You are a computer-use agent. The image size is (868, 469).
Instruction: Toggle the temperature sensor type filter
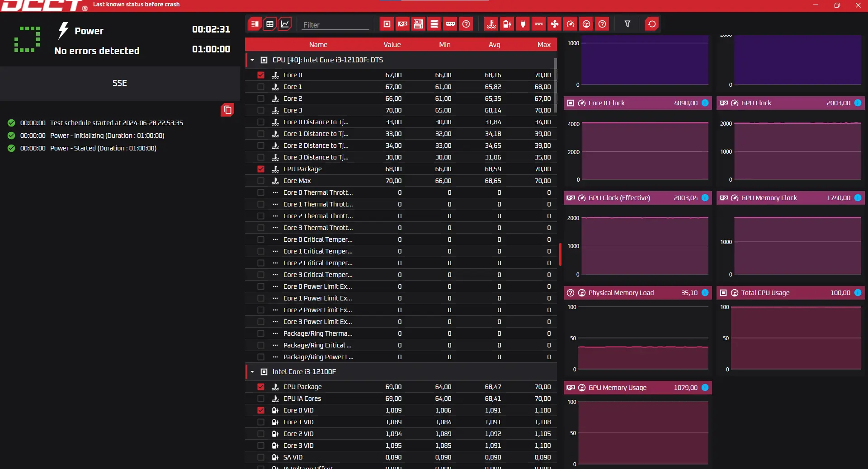[x=491, y=24]
